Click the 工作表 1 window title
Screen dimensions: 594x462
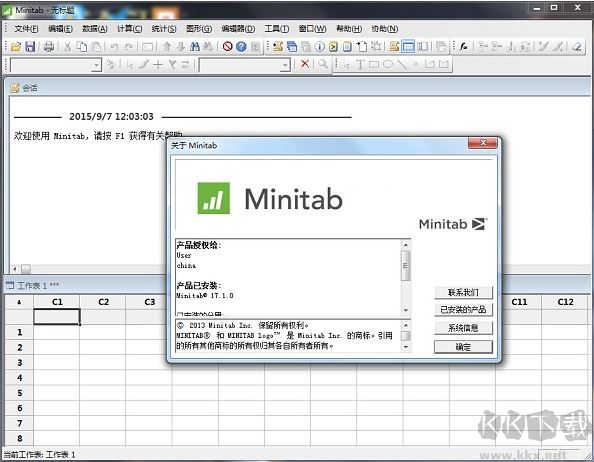click(37, 285)
